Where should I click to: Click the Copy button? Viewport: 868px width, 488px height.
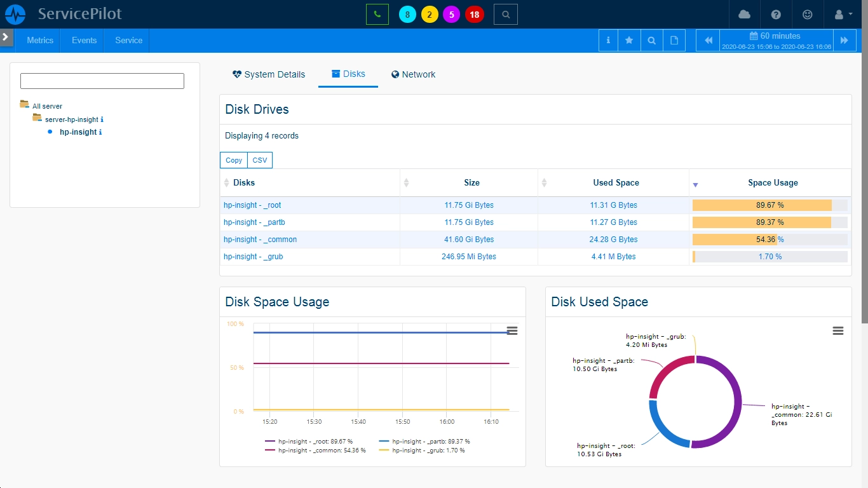pyautogui.click(x=234, y=160)
